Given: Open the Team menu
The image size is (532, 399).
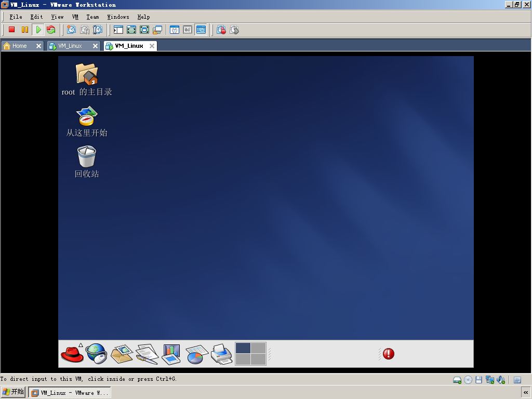Looking at the screenshot, I should click(92, 17).
